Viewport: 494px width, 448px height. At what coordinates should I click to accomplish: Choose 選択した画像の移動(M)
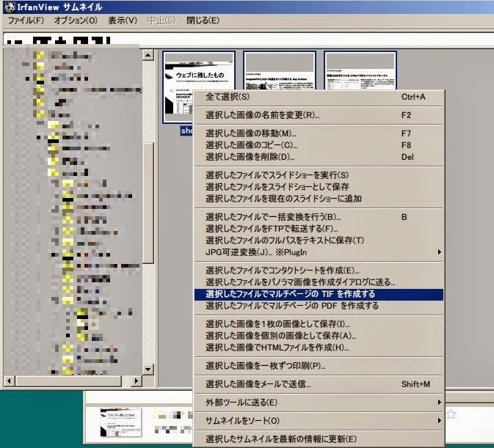pyautogui.click(x=319, y=133)
